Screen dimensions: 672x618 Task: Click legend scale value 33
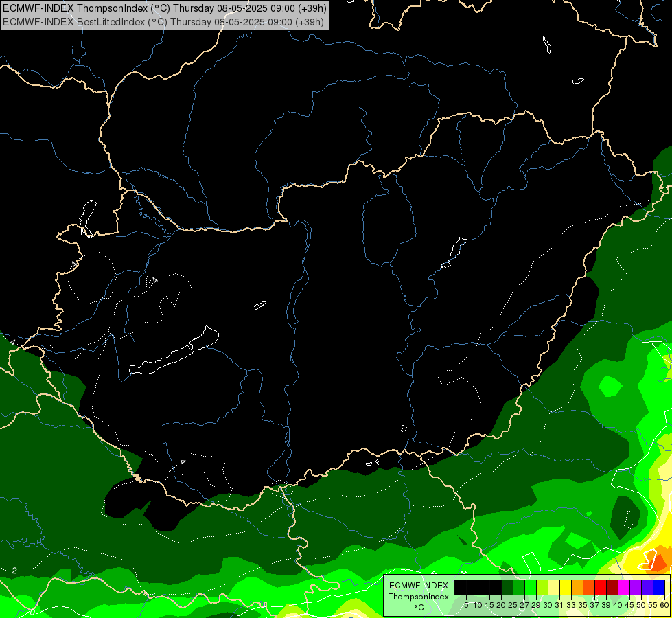[572, 605]
